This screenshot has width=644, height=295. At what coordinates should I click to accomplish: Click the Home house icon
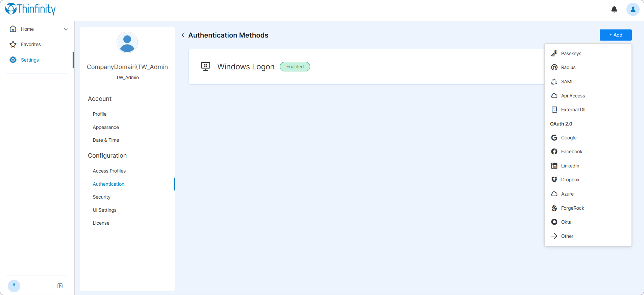click(x=13, y=29)
